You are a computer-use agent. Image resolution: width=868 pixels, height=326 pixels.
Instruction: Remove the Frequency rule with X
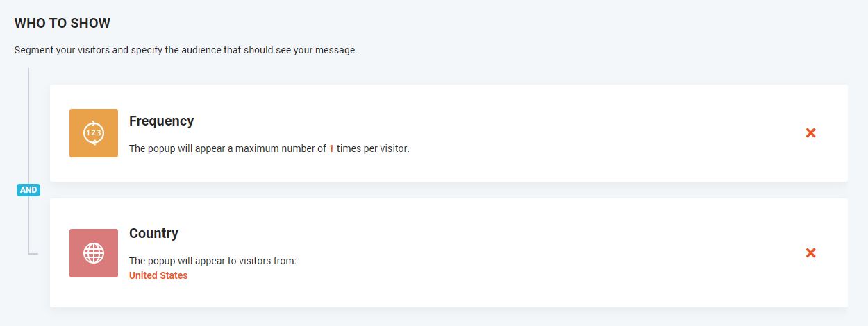click(810, 132)
